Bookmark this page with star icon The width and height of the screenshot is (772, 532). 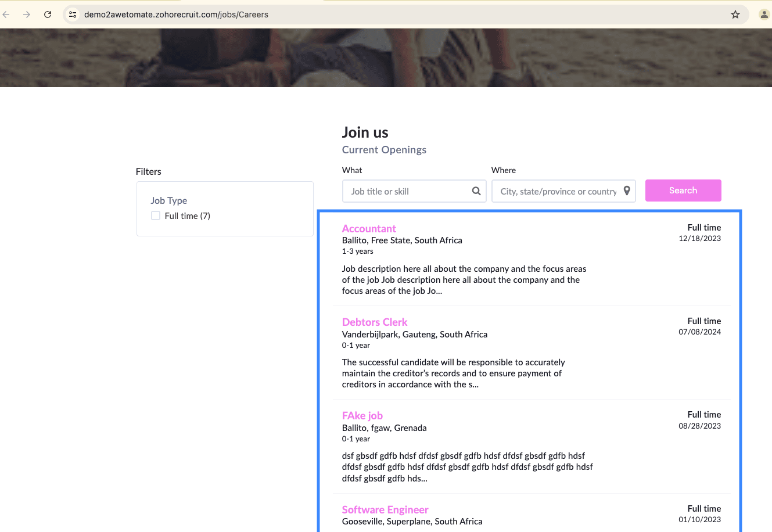coord(735,15)
